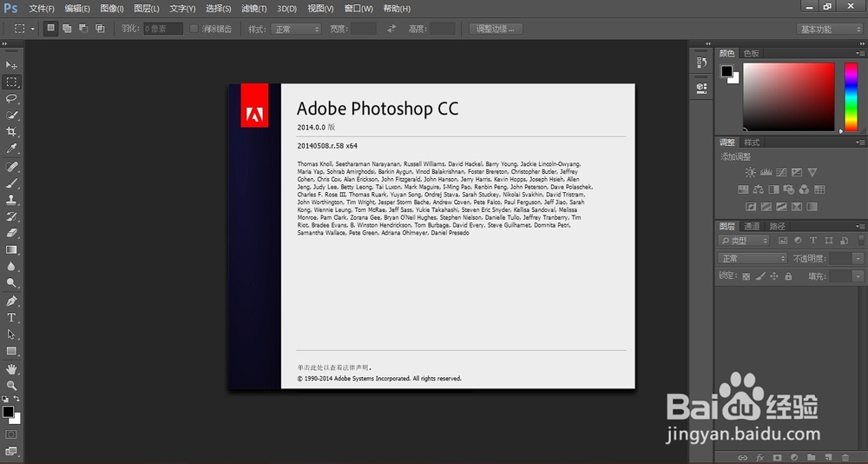868x464 pixels.
Task: Select the Brush tool
Action: pyautogui.click(x=11, y=183)
